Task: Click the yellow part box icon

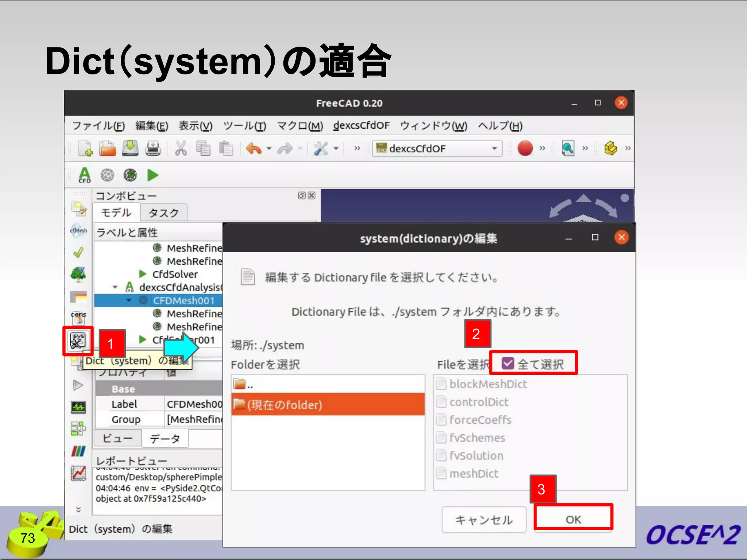Action: 611,148
